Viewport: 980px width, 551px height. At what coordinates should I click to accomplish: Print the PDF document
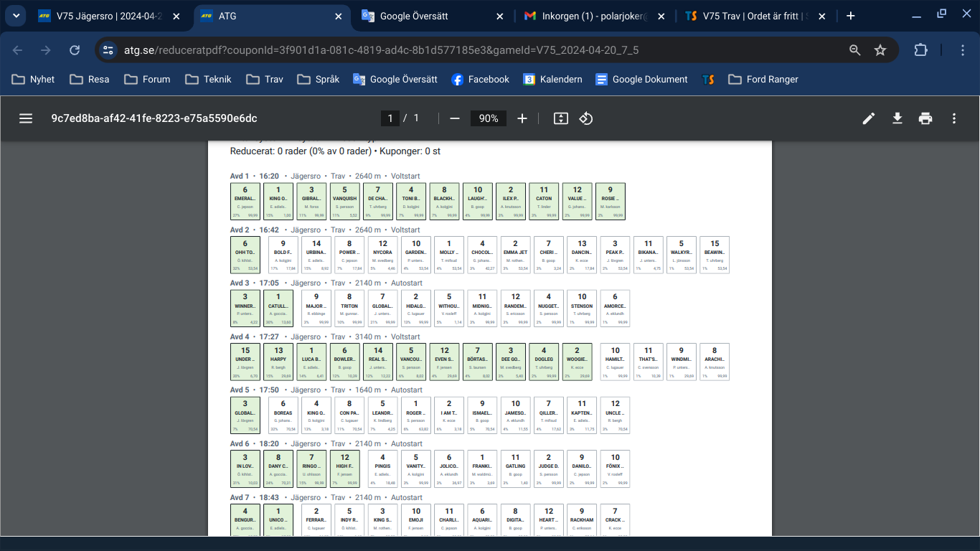click(x=925, y=118)
